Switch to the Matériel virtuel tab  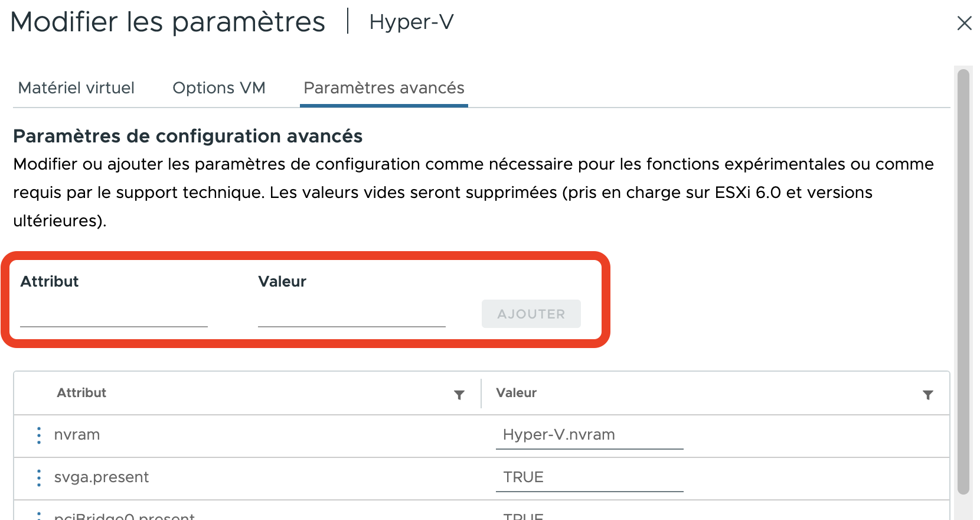coord(76,88)
